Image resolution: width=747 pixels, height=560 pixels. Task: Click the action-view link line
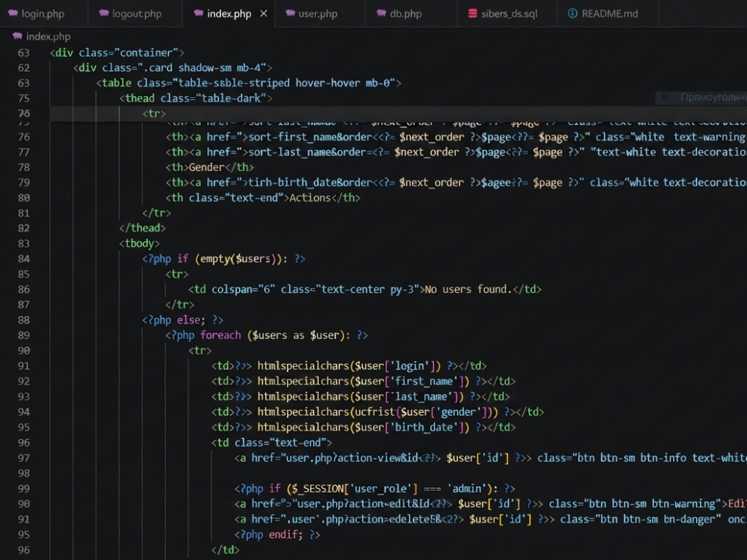click(x=490, y=458)
